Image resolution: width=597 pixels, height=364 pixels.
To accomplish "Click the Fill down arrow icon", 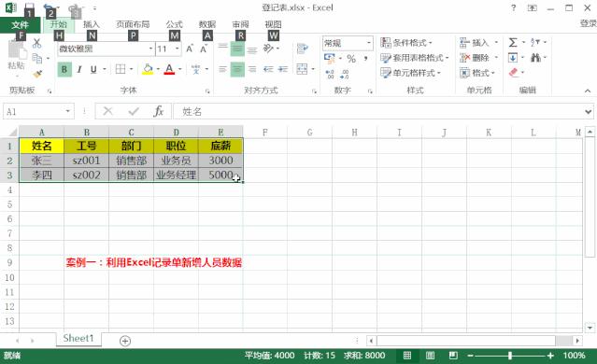I will (x=513, y=58).
